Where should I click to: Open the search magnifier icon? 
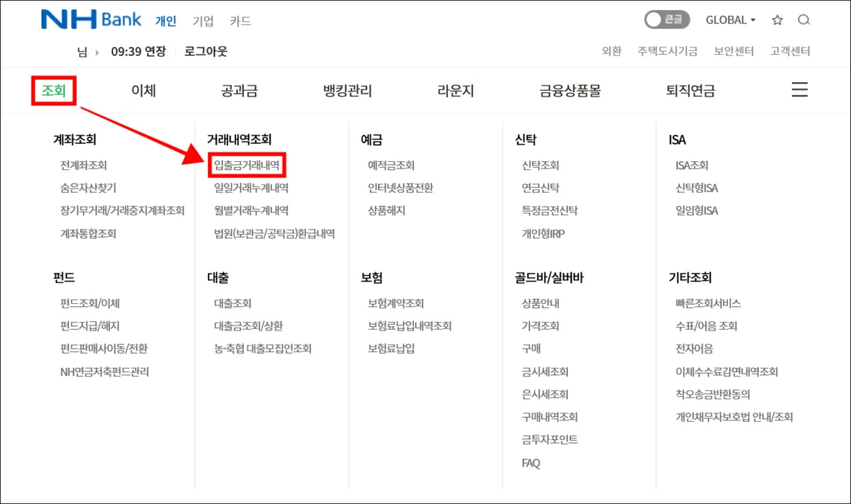click(804, 20)
